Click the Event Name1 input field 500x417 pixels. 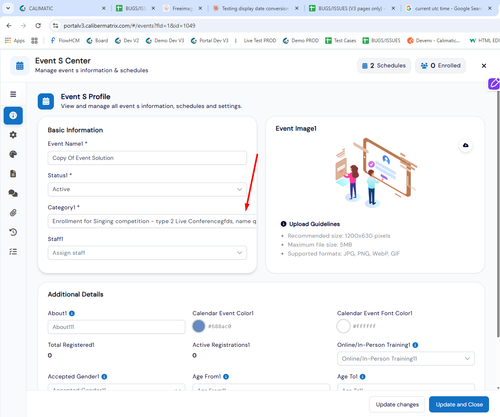[x=147, y=158]
